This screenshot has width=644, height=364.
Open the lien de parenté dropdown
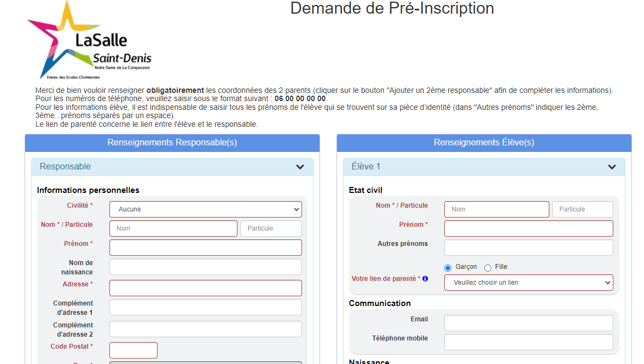click(x=529, y=283)
